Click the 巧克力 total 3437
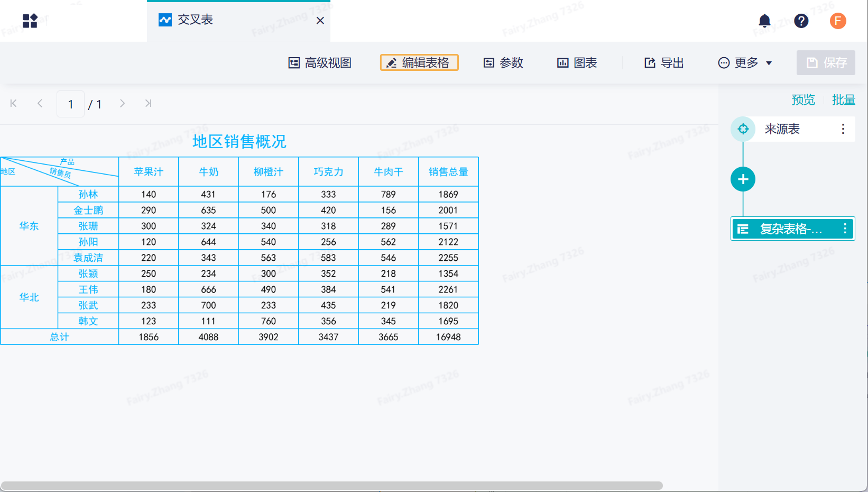The height and width of the screenshot is (492, 868). [x=329, y=337]
